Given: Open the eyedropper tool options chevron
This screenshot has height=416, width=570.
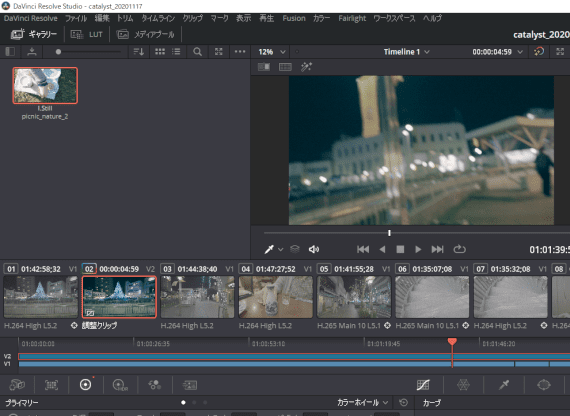Looking at the screenshot, I should pyautogui.click(x=280, y=249).
